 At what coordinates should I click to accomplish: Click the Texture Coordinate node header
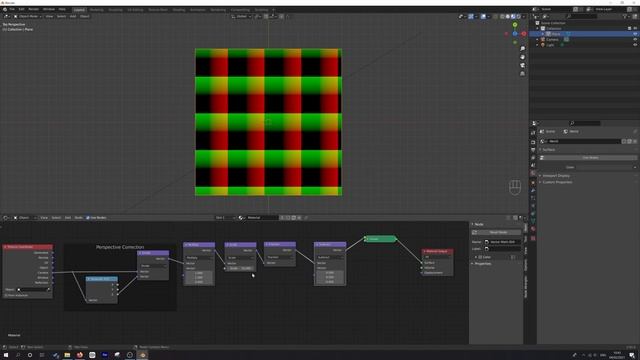pyautogui.click(x=28, y=247)
